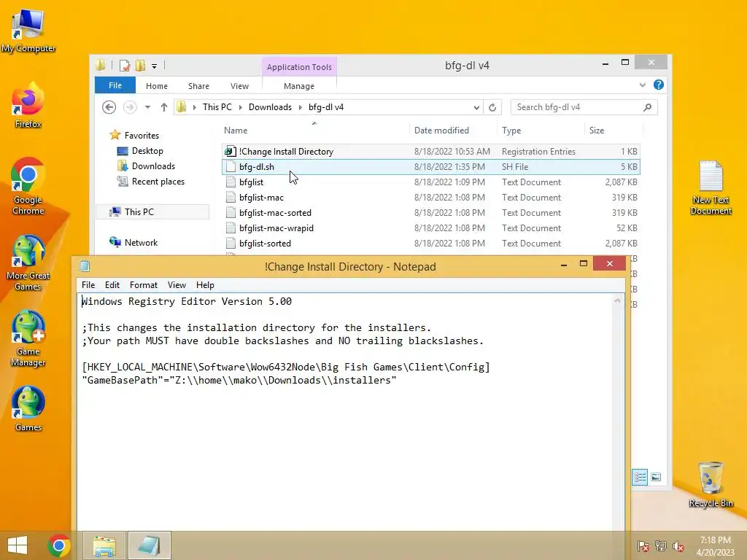Launch Firefox from the desktop

pos(28,106)
